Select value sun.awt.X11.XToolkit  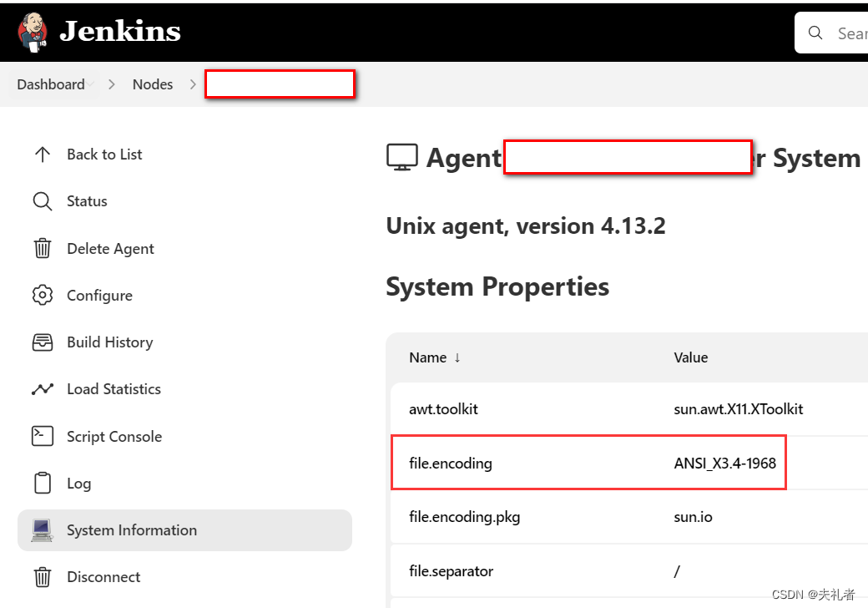pos(739,409)
